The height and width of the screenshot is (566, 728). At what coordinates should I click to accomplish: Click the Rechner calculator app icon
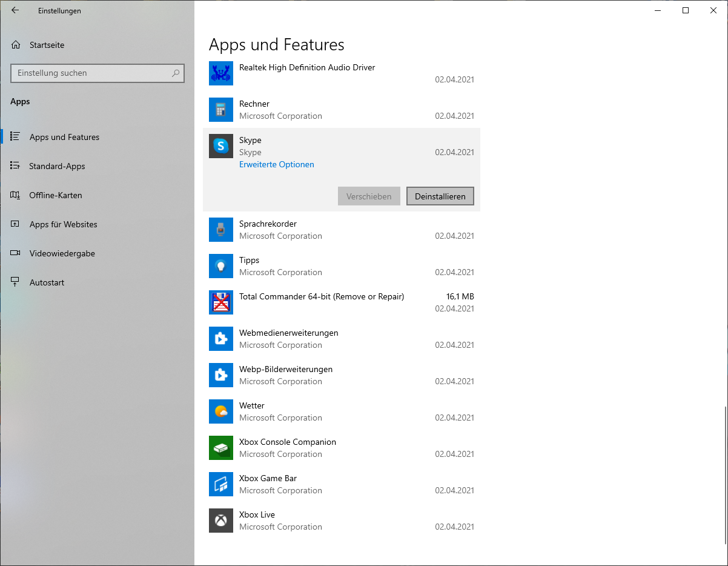click(221, 110)
